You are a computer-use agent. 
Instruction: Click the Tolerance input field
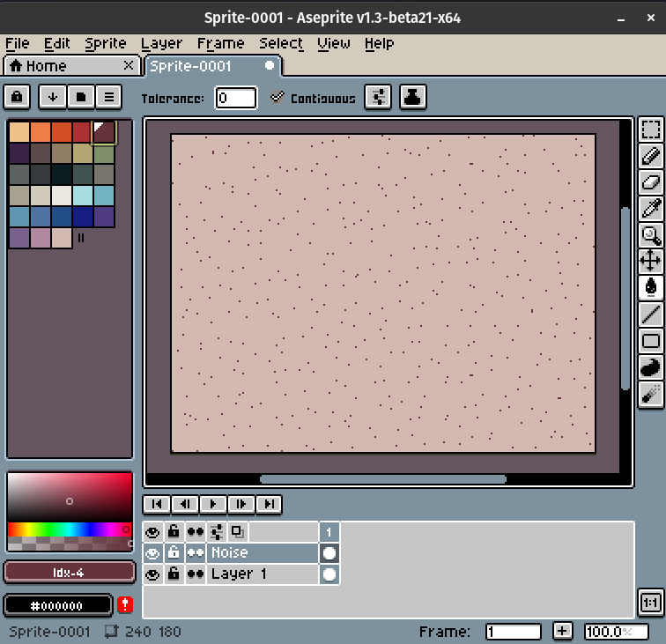pos(235,98)
